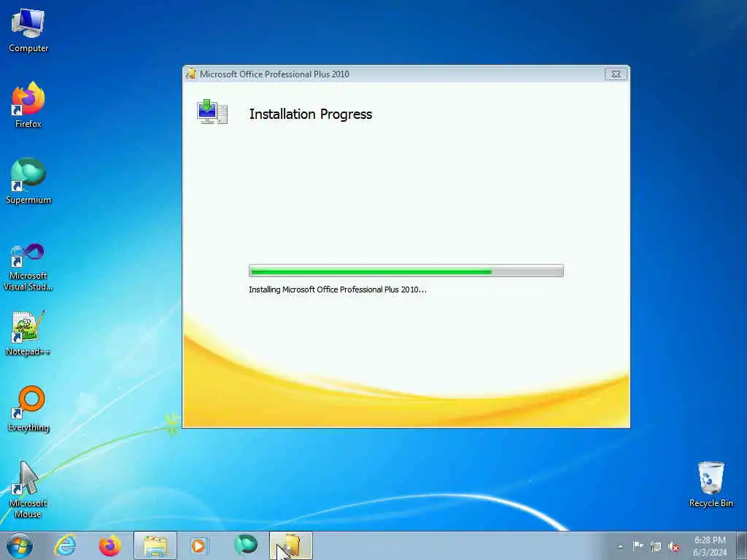Viewport: 747px width, 560px height.
Task: Click the muted volume tray icon
Action: [x=673, y=547]
